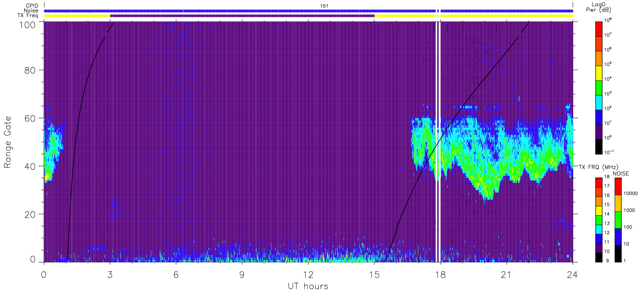Viewport: 644px width, 297px height.
Task: Pick the cyan segment of the Lag0 Pwr colorbar
Action: coord(599,101)
